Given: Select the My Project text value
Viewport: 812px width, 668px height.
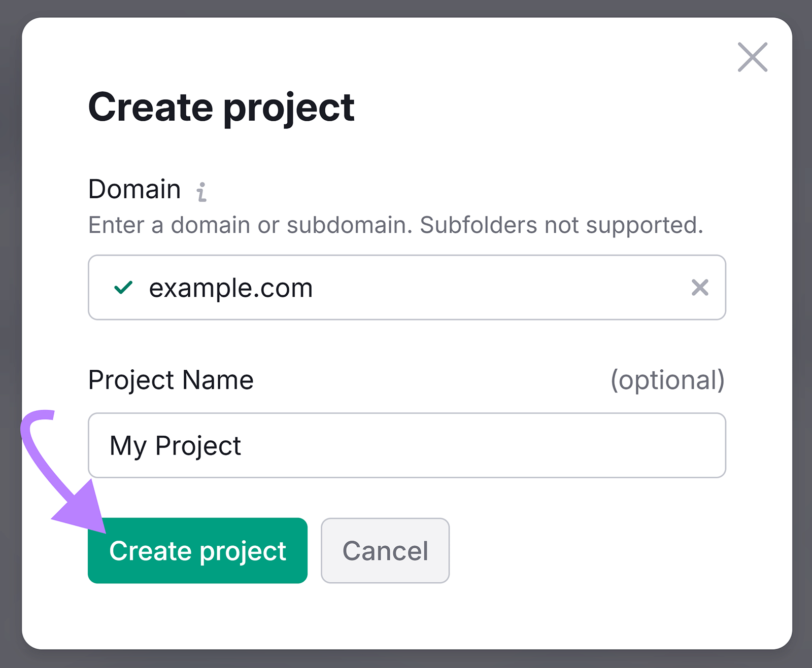Looking at the screenshot, I should 175,445.
